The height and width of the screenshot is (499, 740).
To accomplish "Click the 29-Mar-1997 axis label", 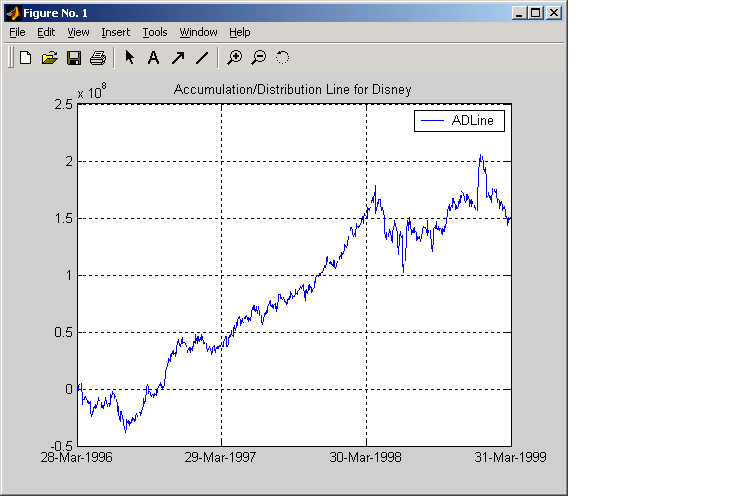I will pos(220,457).
